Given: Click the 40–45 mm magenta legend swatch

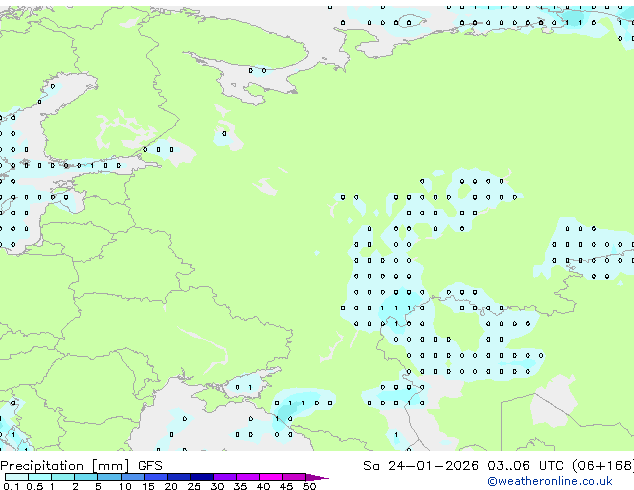Looking at the screenshot, I should coord(271,477).
